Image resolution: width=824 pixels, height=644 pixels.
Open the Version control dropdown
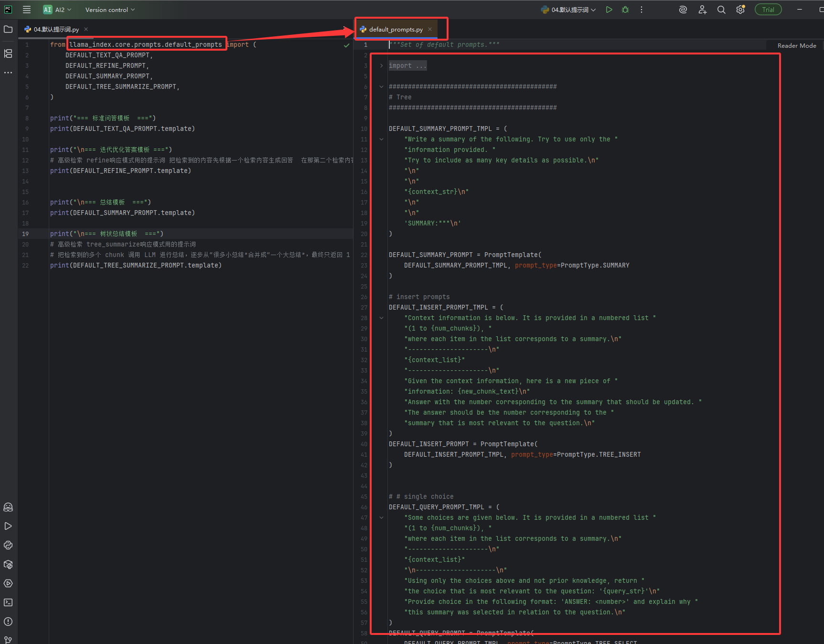click(110, 10)
